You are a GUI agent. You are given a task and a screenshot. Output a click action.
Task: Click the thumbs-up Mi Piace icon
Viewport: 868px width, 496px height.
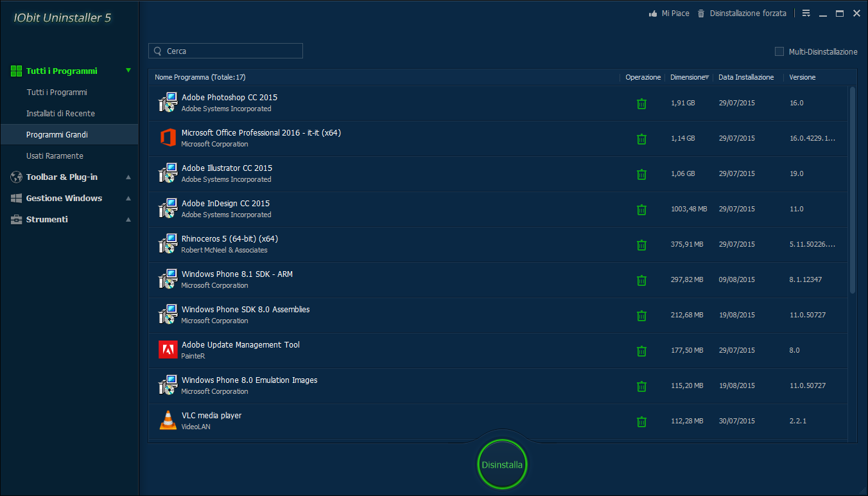click(x=653, y=13)
